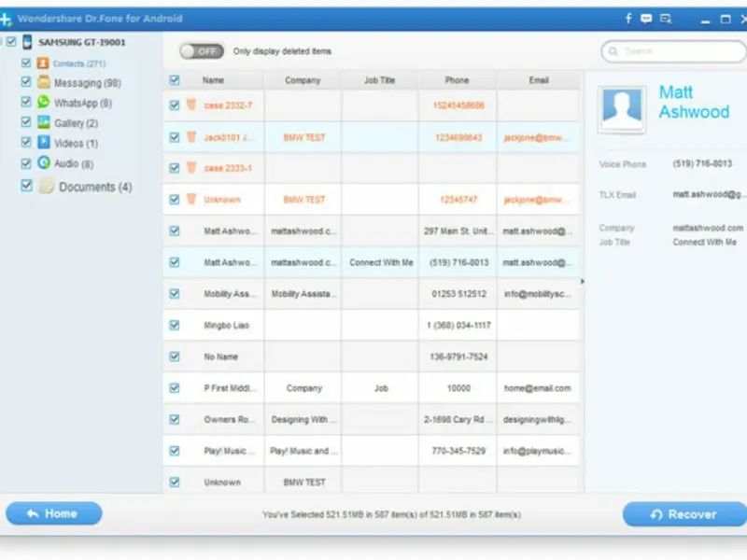Image resolution: width=747 pixels, height=560 pixels.
Task: Uncheck the Messaging category checkbox
Action: point(26,82)
